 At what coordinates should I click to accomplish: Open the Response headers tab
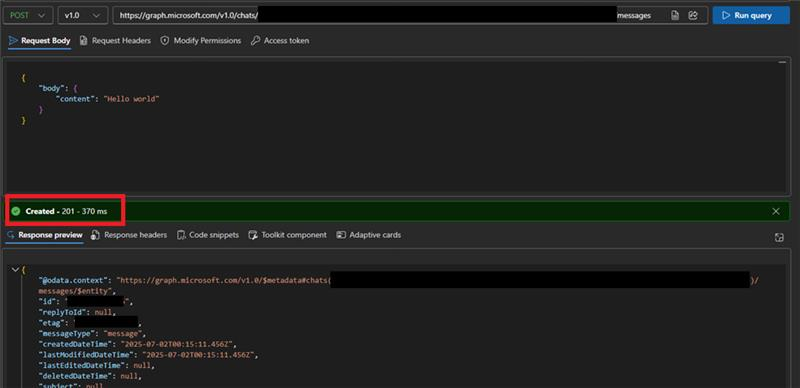130,235
